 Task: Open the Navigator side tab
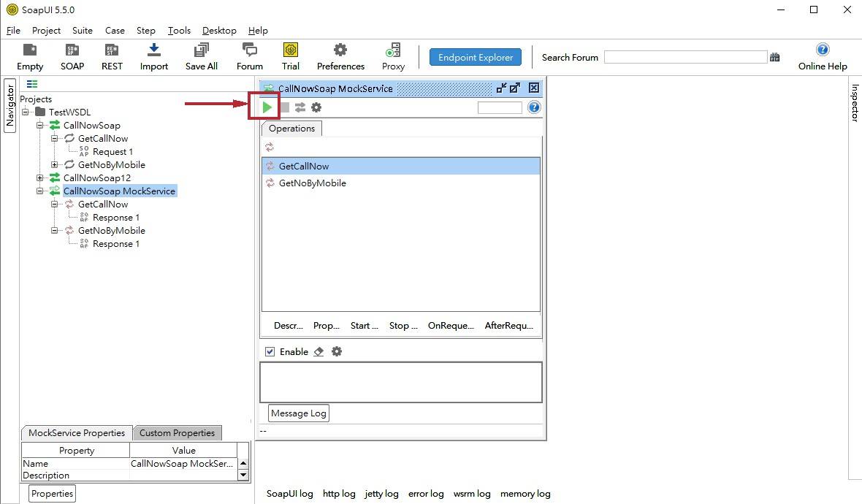click(10, 105)
